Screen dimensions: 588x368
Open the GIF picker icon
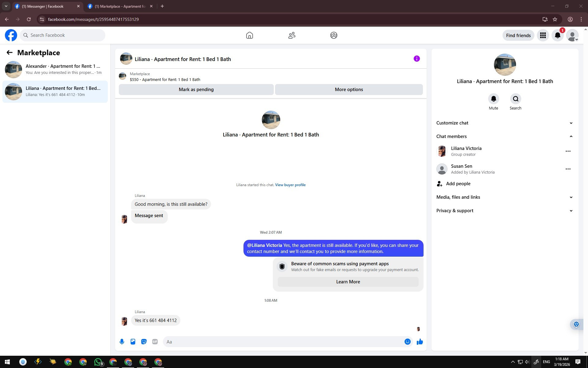click(155, 342)
